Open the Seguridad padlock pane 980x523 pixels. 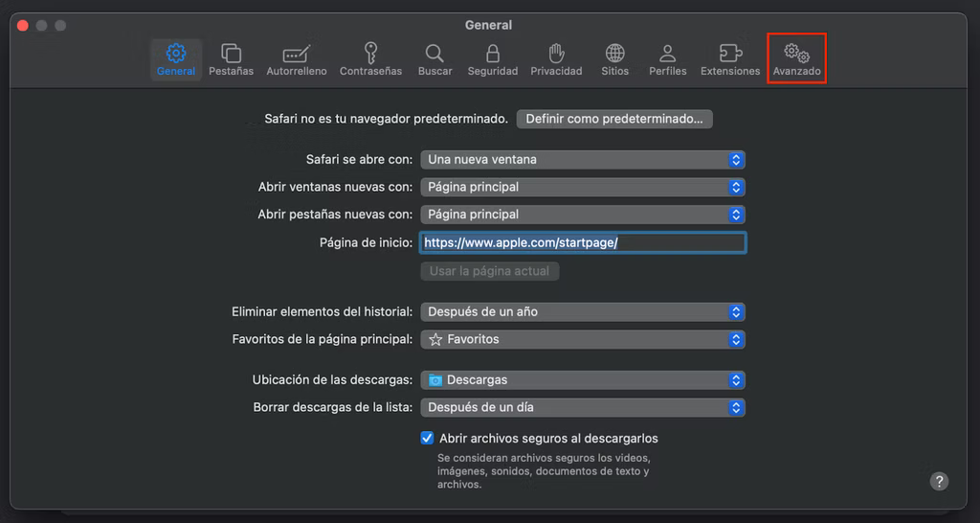493,60
